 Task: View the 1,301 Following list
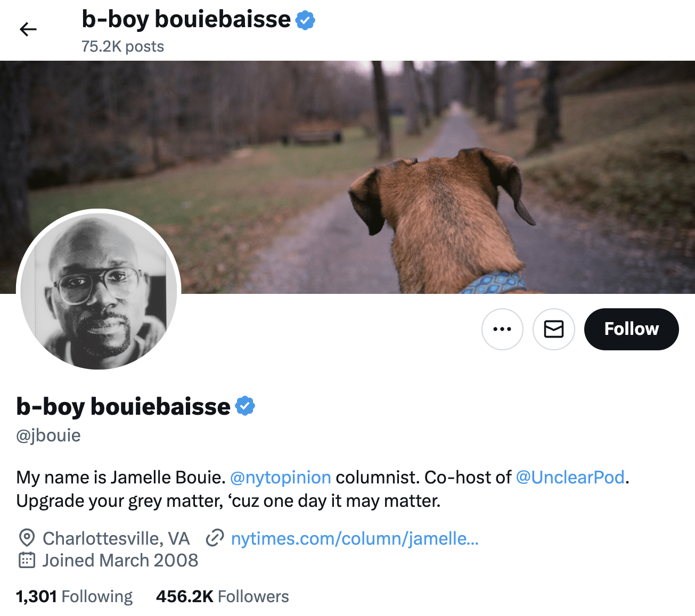(x=73, y=596)
